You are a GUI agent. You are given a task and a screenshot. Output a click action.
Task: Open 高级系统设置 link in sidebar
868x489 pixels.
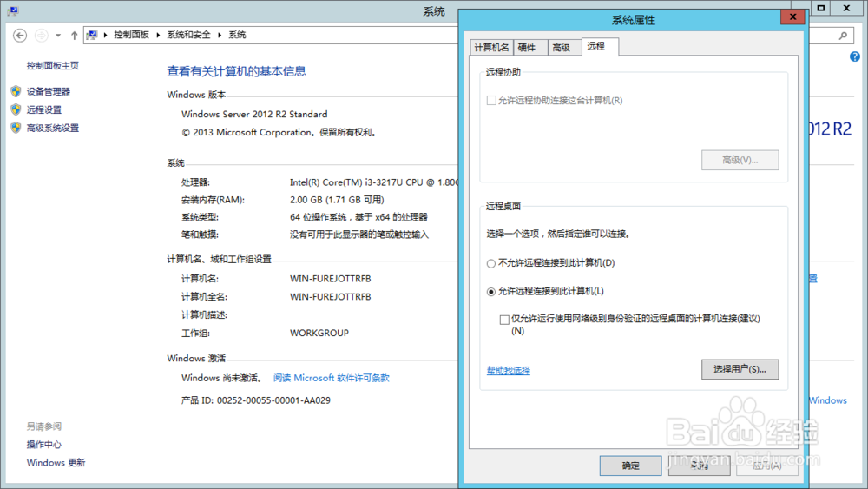pyautogui.click(x=53, y=128)
